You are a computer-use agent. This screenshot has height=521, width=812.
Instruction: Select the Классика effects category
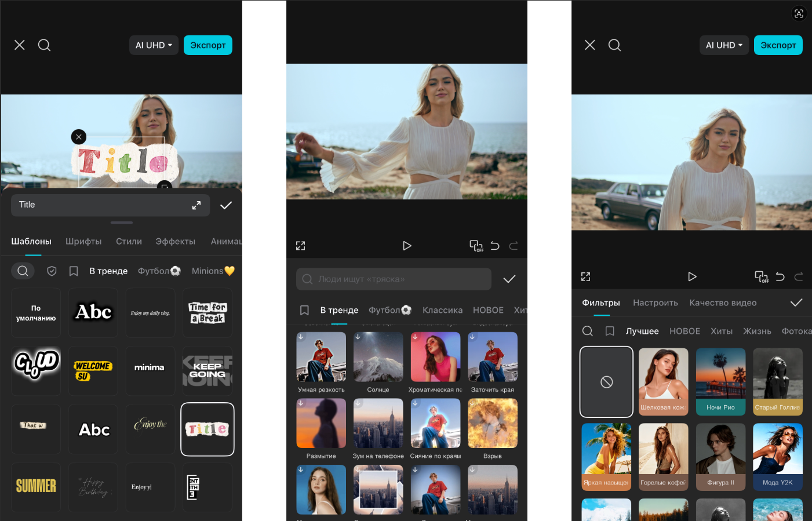[442, 311]
